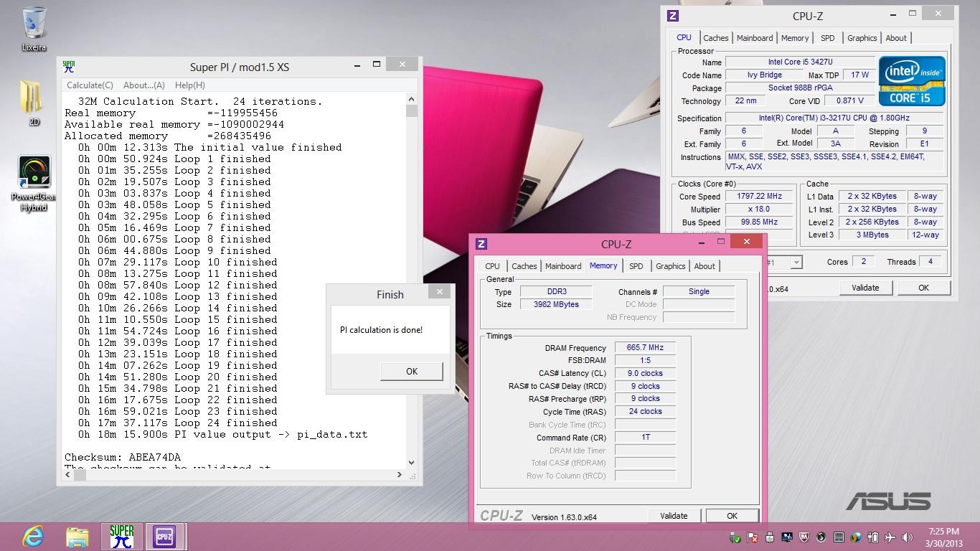980x551 pixels.
Task: Click the memory Size value 3982 MBytes
Action: [x=556, y=304]
